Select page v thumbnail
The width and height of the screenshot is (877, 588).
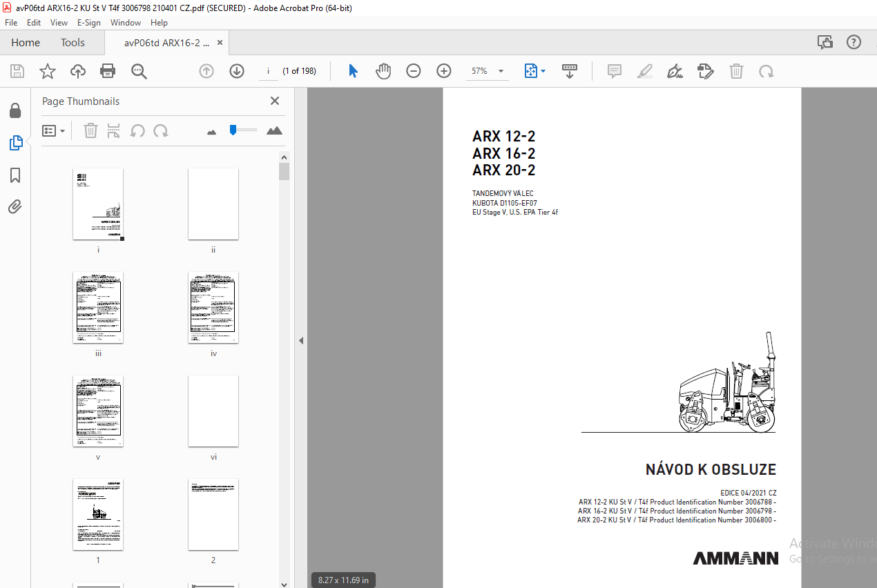pos(98,411)
